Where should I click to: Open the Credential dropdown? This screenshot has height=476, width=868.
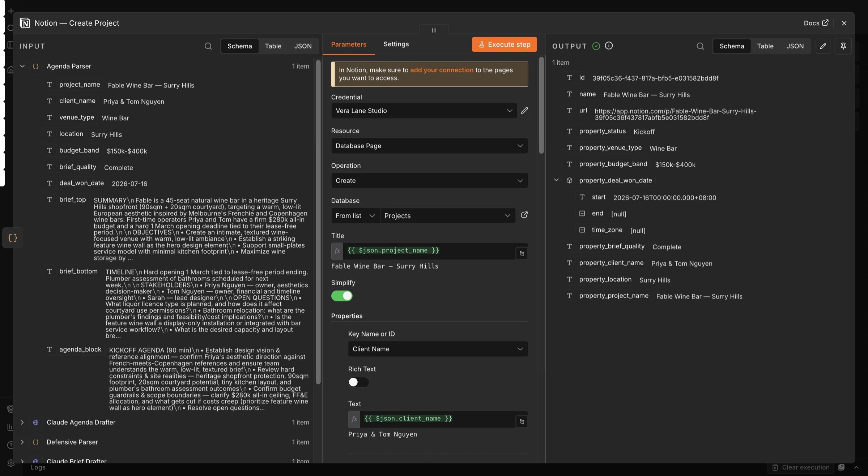point(424,111)
